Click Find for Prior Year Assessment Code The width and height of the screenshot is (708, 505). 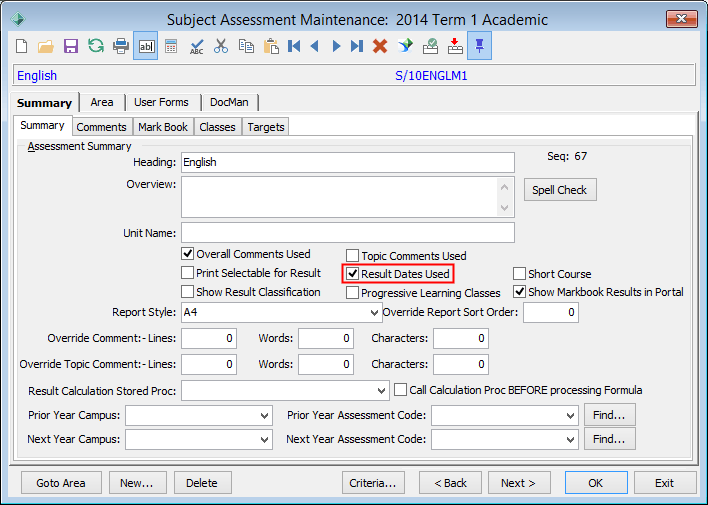click(x=610, y=415)
